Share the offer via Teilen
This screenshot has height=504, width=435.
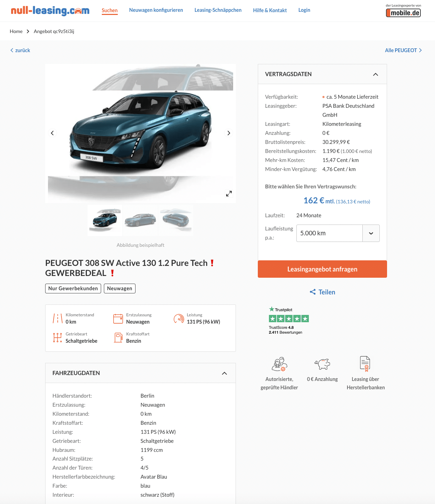[x=322, y=292]
